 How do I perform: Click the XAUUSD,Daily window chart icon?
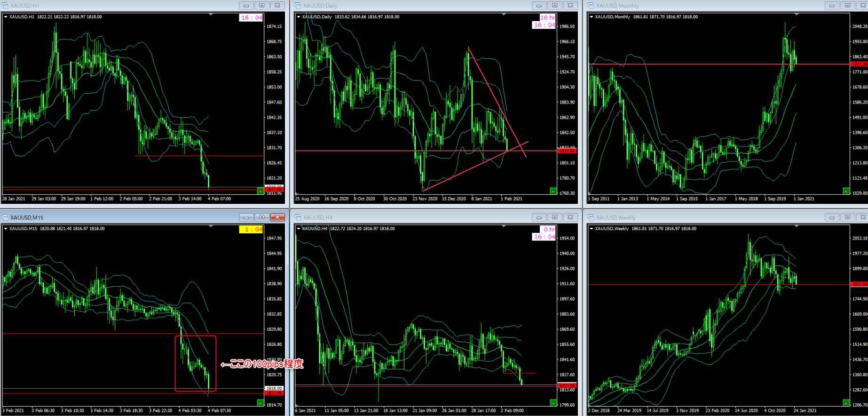tap(298, 6)
